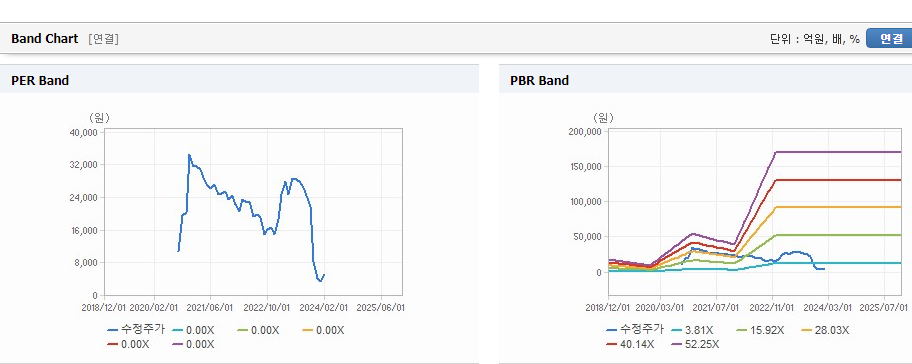
Task: Toggle the 52.25X legend entry
Action: click(695, 344)
